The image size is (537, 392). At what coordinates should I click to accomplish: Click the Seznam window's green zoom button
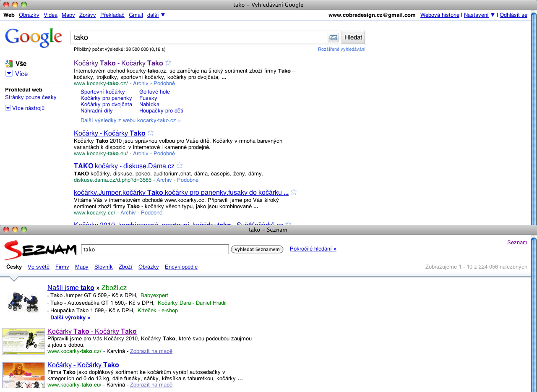point(24,230)
